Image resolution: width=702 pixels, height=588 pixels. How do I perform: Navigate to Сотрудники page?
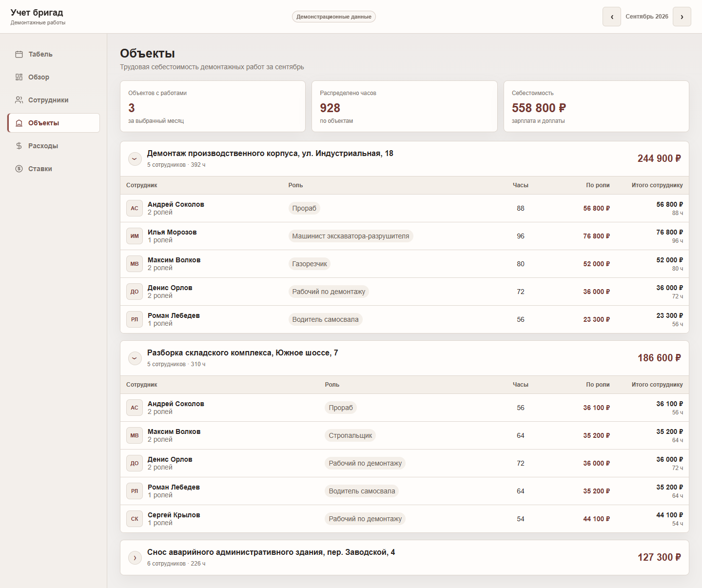click(x=54, y=100)
